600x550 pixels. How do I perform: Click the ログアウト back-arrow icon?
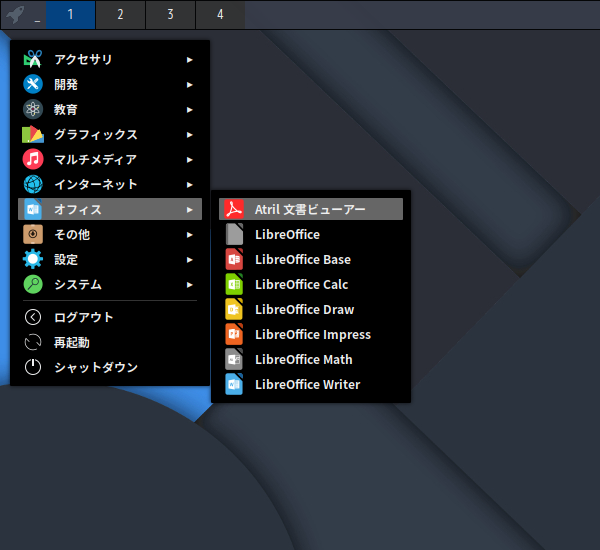pos(33,317)
